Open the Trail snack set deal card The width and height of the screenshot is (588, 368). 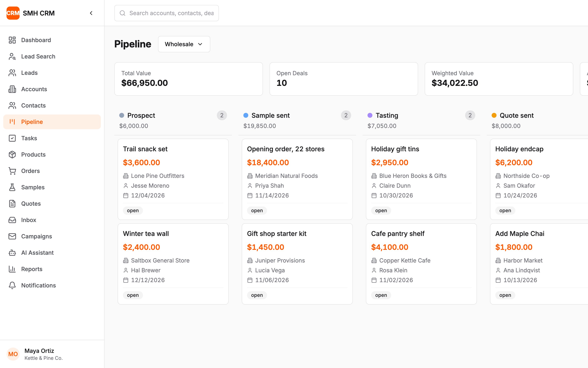(173, 179)
